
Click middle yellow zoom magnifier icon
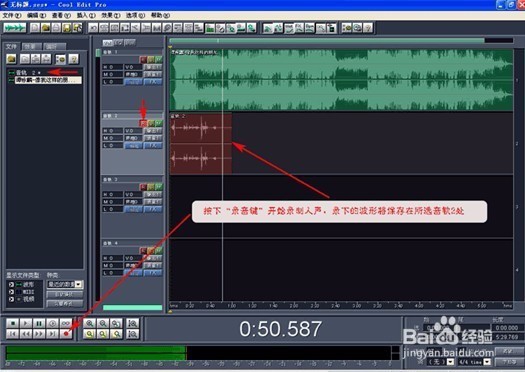pos(103,334)
